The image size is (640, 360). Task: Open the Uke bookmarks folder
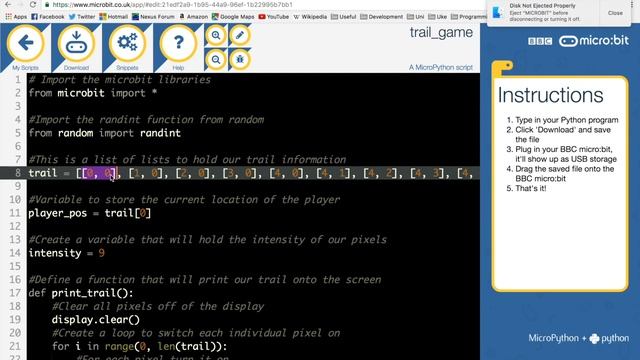(438, 17)
